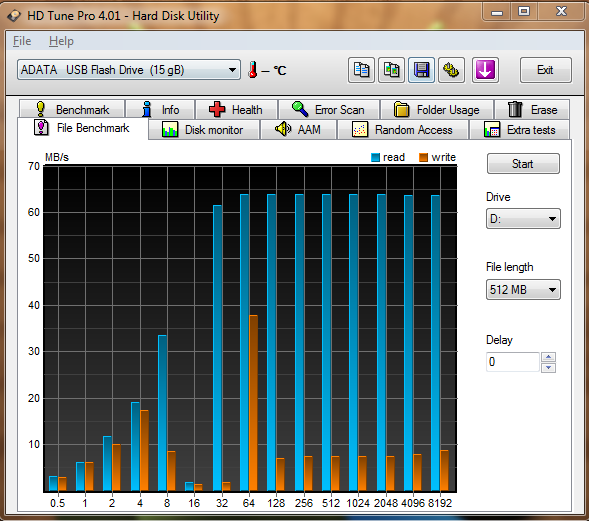Viewport: 589px width, 521px height.
Task: Click the save screenshot floppy disk icon
Action: [421, 70]
